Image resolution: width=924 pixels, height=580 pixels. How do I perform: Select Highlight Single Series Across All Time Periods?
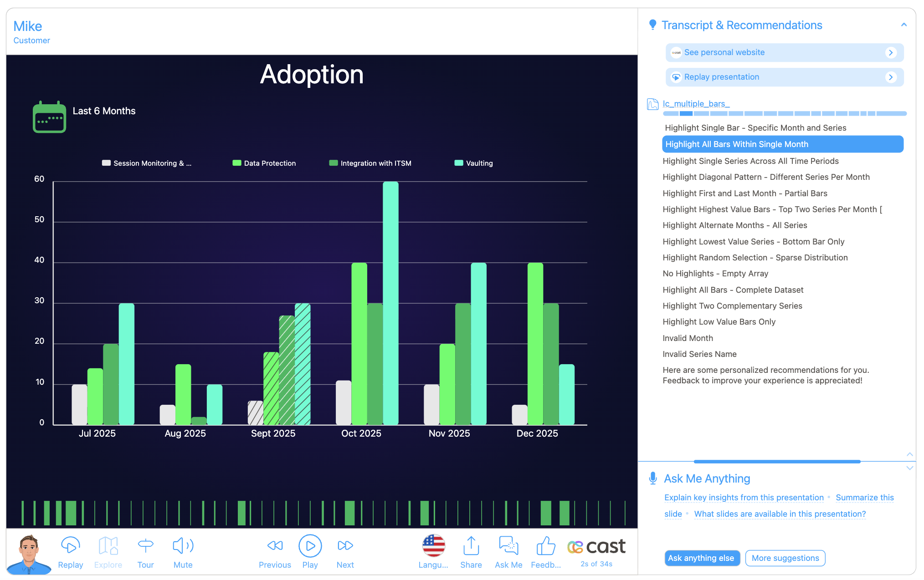coord(750,161)
